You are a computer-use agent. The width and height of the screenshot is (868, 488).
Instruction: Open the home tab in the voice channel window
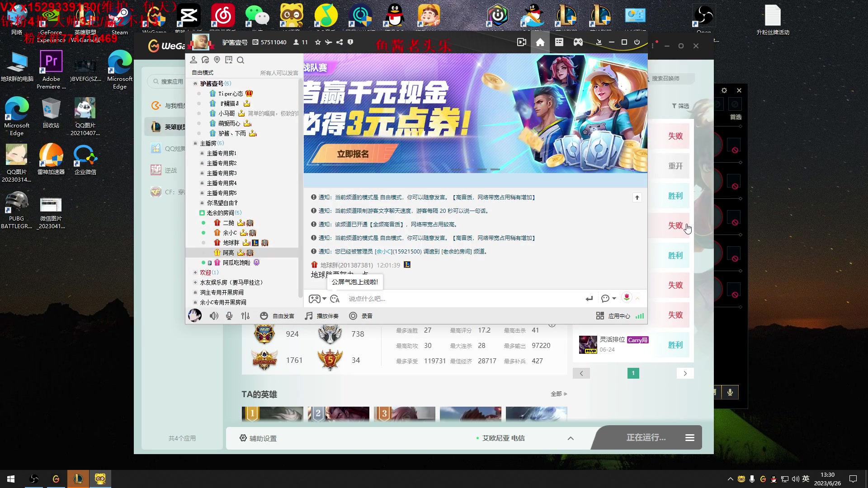tap(540, 42)
